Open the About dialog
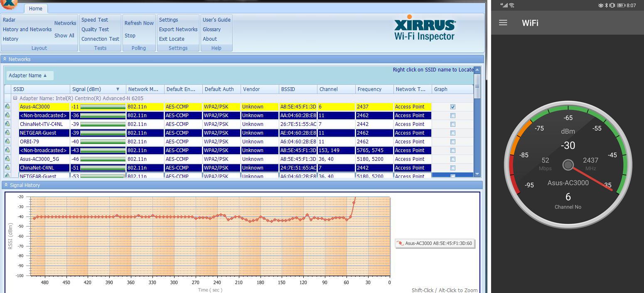Screen dimensions: 644x293 210,39
